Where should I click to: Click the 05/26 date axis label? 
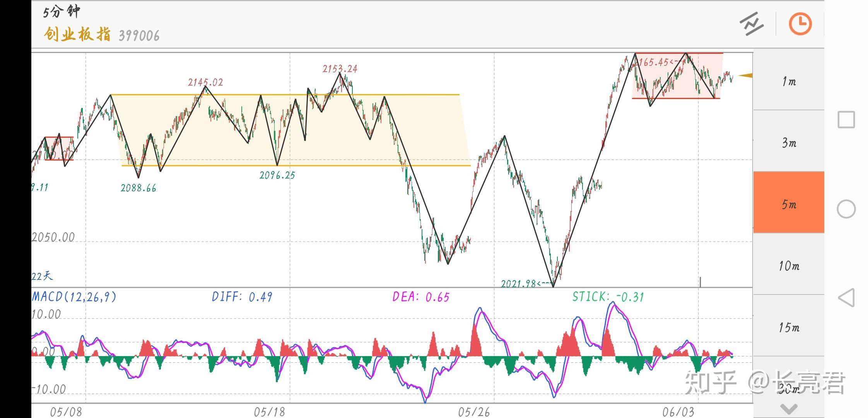point(474,412)
